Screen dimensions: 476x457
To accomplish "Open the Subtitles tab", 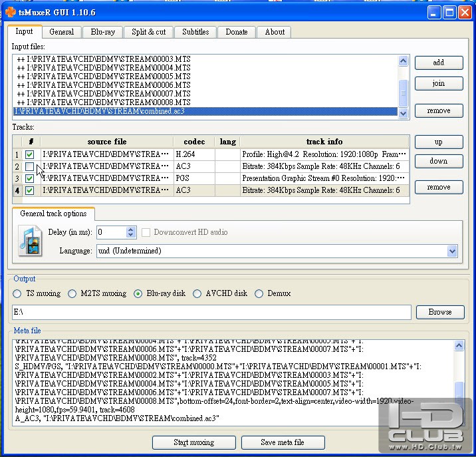I will [195, 32].
